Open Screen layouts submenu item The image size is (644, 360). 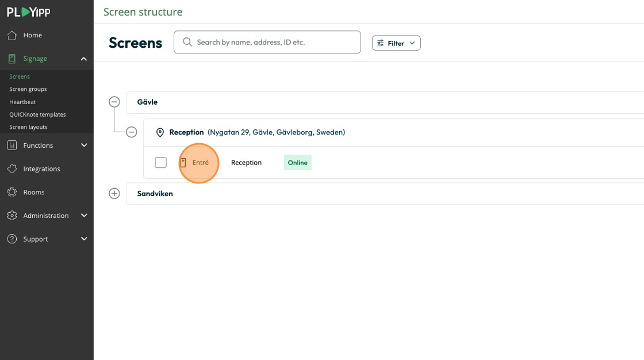[28, 127]
